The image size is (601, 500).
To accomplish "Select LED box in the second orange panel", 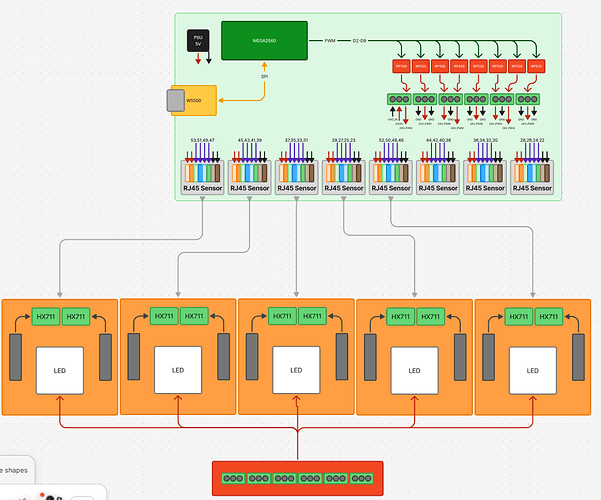I will 178,370.
